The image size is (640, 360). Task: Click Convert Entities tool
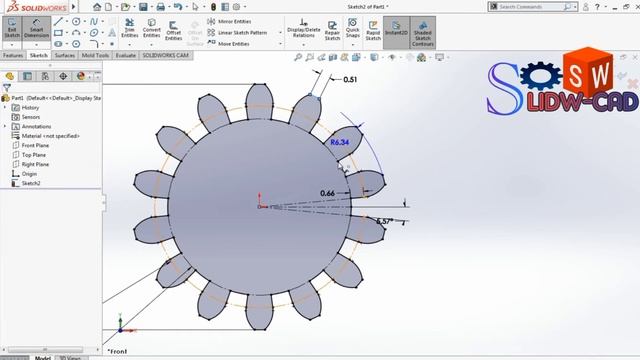(x=151, y=28)
